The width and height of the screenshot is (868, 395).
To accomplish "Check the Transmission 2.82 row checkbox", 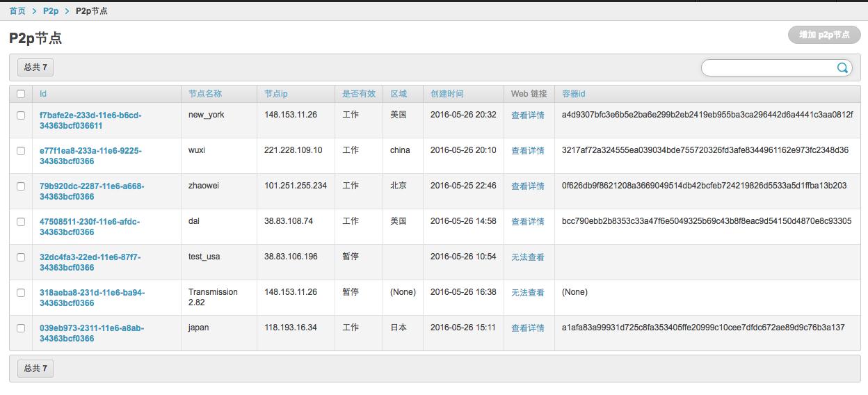I will [21, 293].
